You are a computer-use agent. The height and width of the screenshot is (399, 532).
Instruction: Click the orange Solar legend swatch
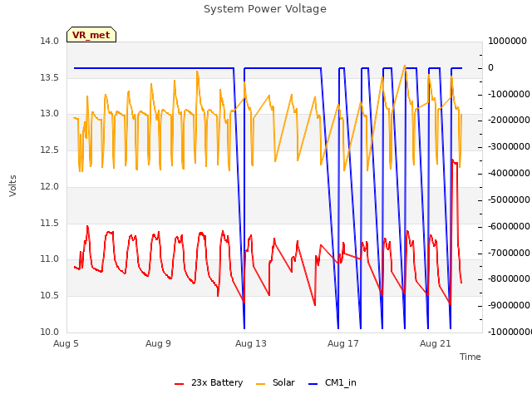click(260, 384)
